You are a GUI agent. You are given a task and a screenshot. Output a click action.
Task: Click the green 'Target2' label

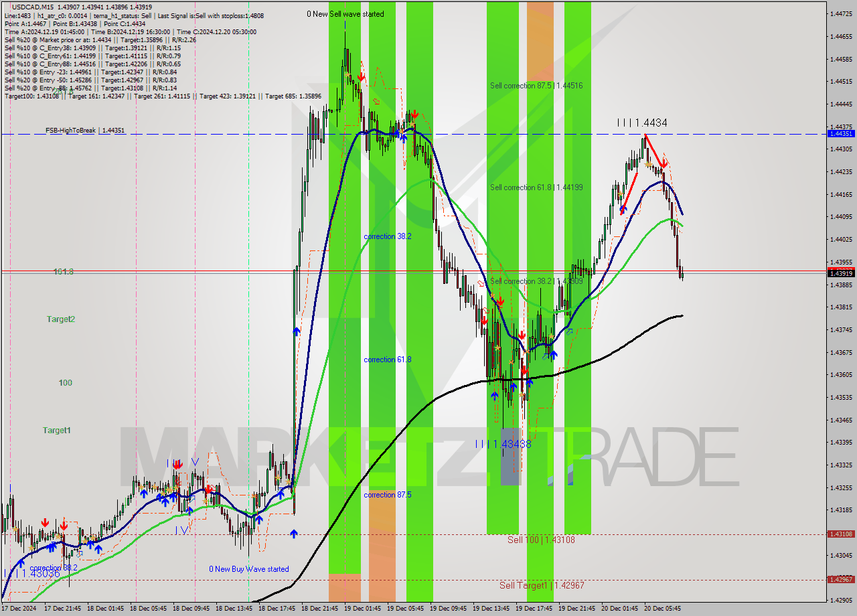(61, 319)
